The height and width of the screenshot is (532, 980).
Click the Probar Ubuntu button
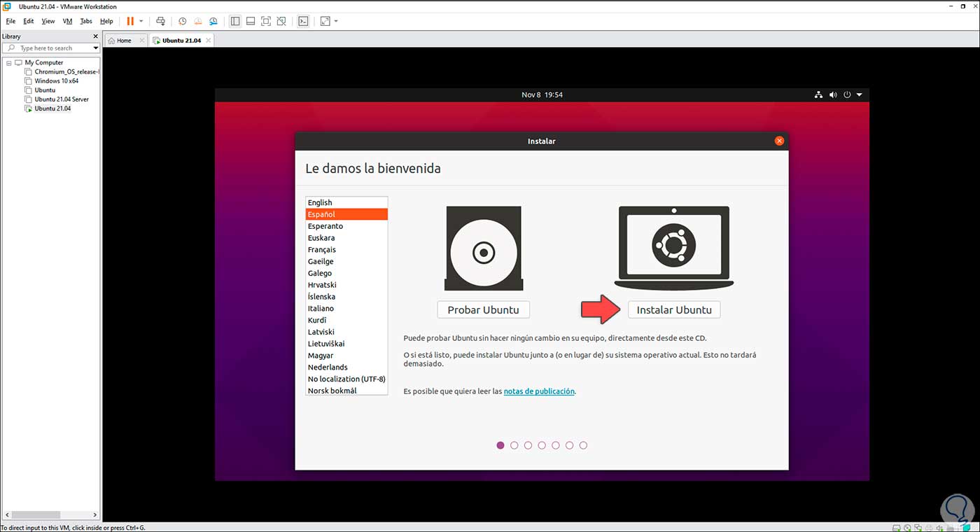click(x=483, y=309)
